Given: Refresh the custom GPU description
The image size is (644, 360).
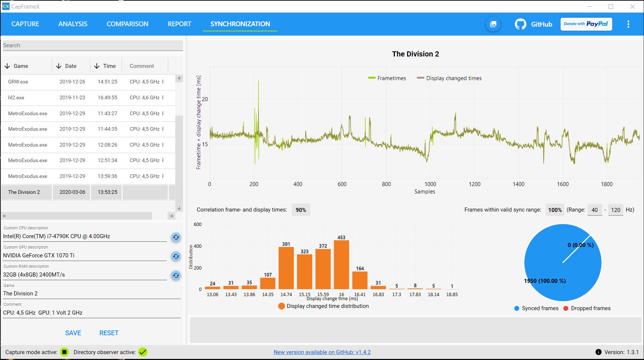Looking at the screenshot, I should point(176,256).
